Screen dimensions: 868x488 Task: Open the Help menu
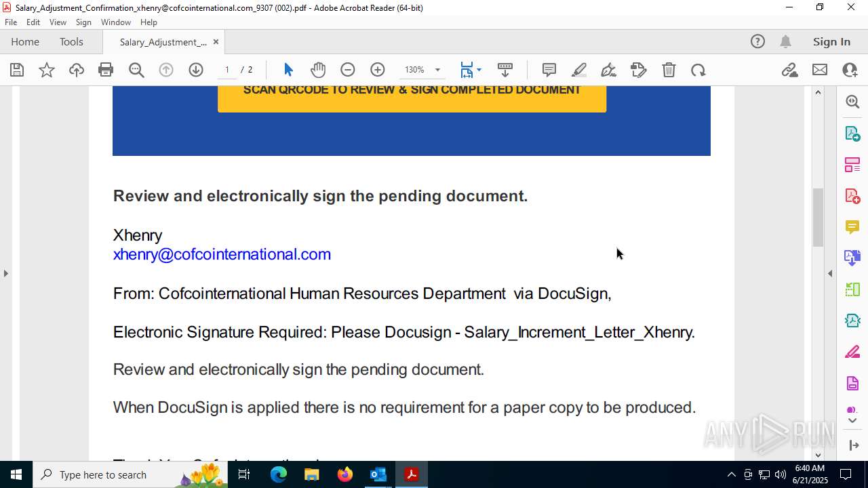point(149,22)
